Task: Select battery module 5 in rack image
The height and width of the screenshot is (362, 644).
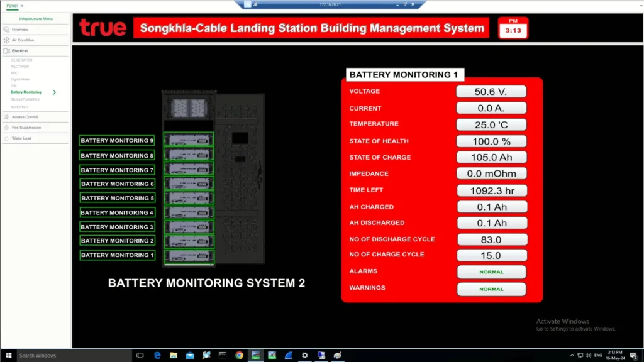Action: [x=189, y=198]
